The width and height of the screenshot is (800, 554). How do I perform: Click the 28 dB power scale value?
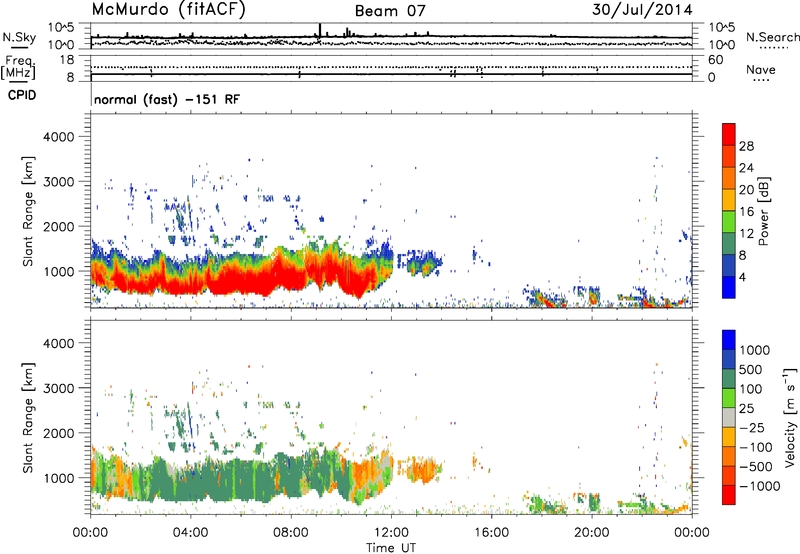click(x=746, y=146)
